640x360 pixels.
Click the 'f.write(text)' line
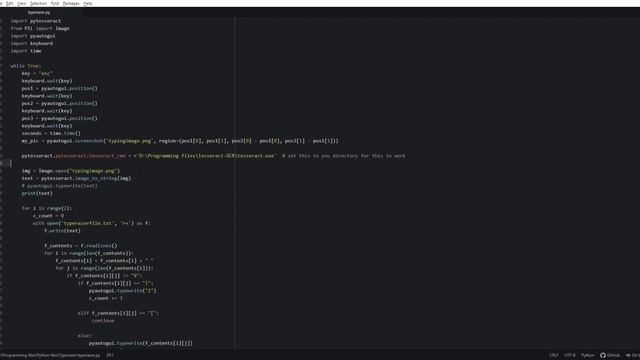point(62,231)
